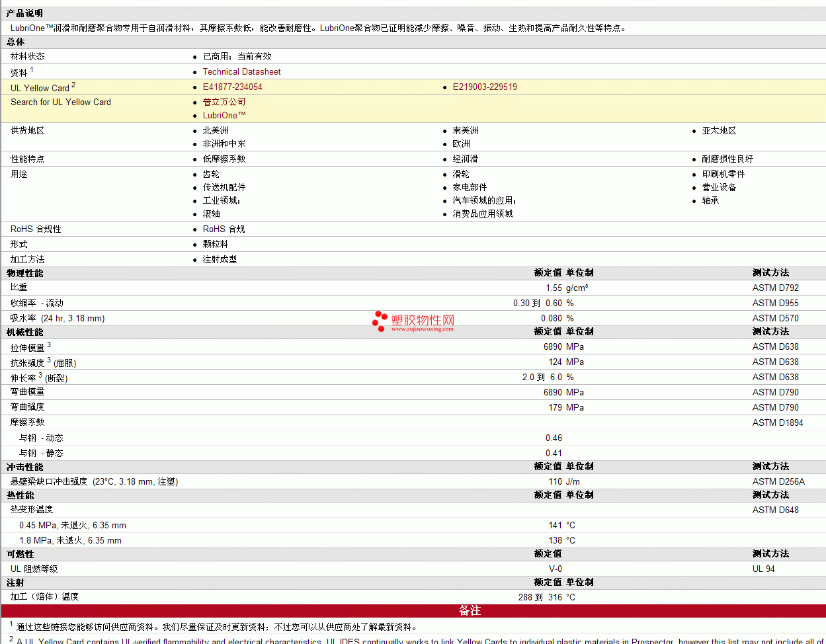The height and width of the screenshot is (644, 826).
Task: Click the 物理性能 section header
Action: click(24, 273)
